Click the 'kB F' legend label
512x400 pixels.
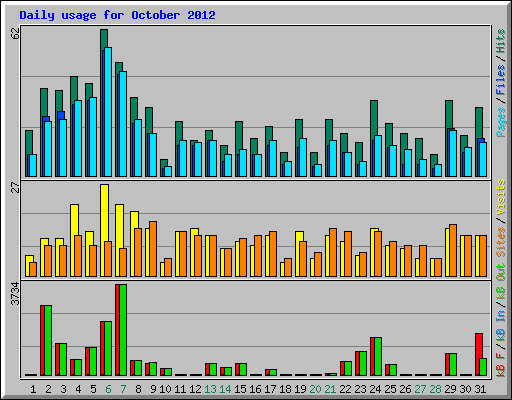[501, 365]
